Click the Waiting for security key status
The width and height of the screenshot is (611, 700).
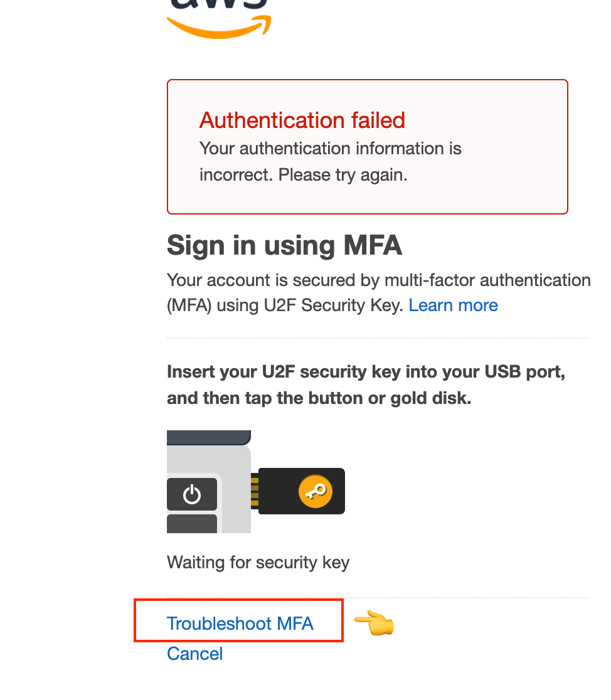pos(258,563)
